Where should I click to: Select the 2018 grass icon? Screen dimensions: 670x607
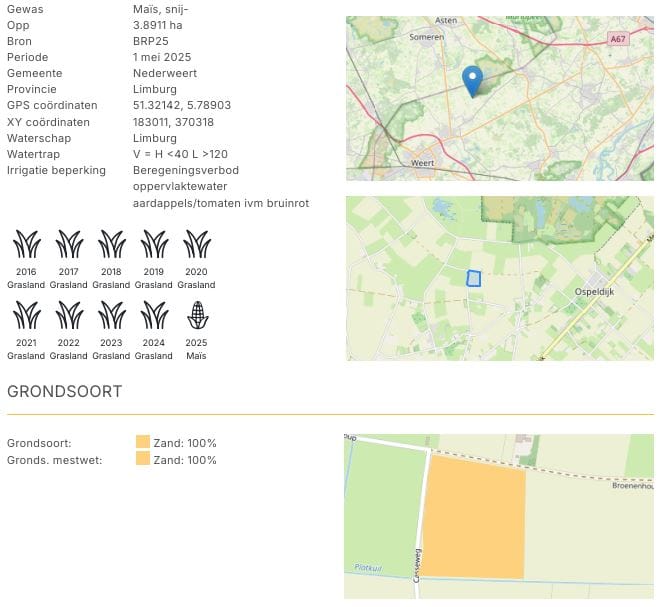111,244
